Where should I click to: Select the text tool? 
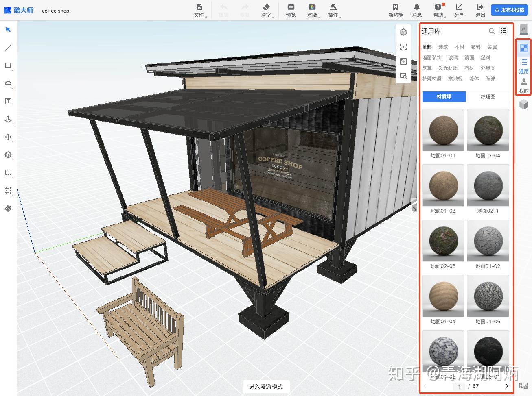(8, 101)
